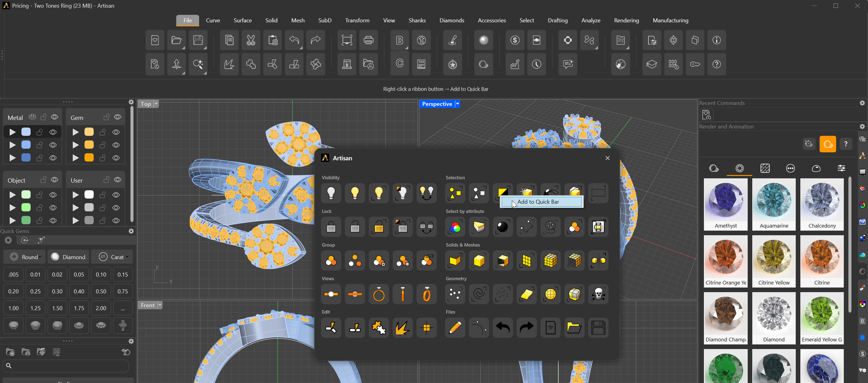Image resolution: width=868 pixels, height=383 pixels.
Task: Click the Open file folder icon in ribbon
Action: click(176, 40)
